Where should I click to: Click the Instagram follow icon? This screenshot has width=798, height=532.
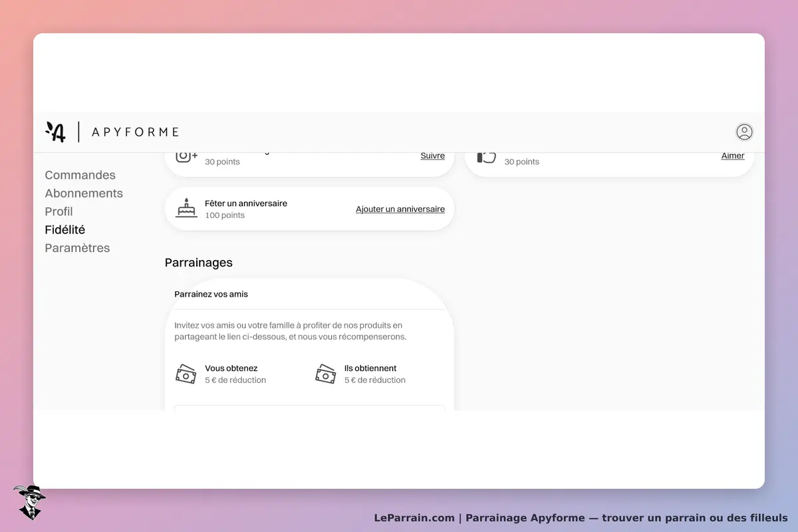coord(186,157)
